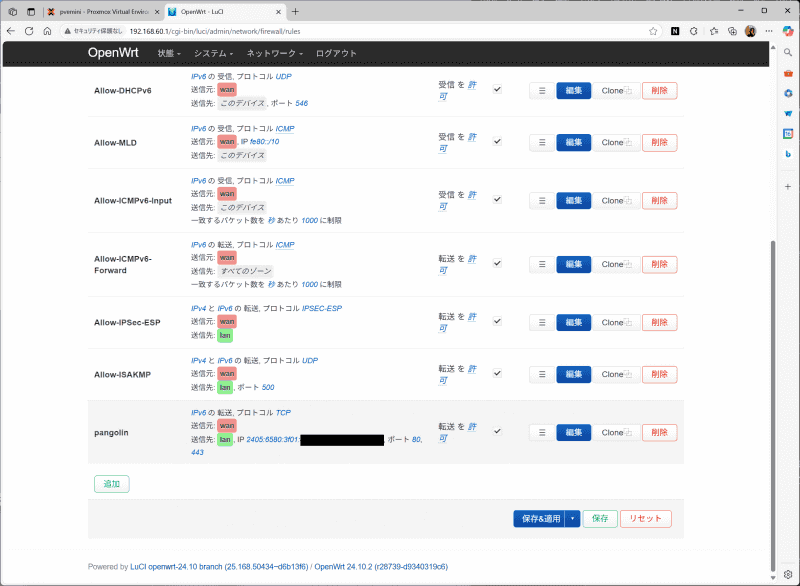Open the sidebar Bing icon
Screen dimensions: 800x586
(x=788, y=154)
